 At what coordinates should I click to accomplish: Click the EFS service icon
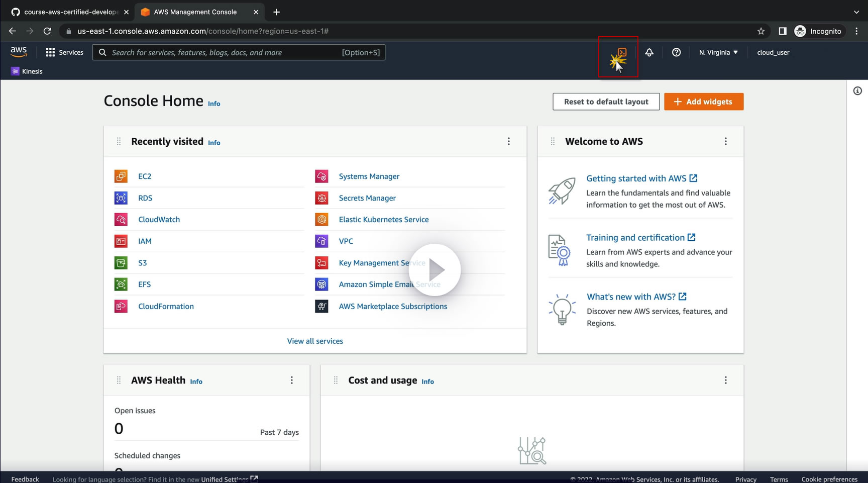click(121, 284)
